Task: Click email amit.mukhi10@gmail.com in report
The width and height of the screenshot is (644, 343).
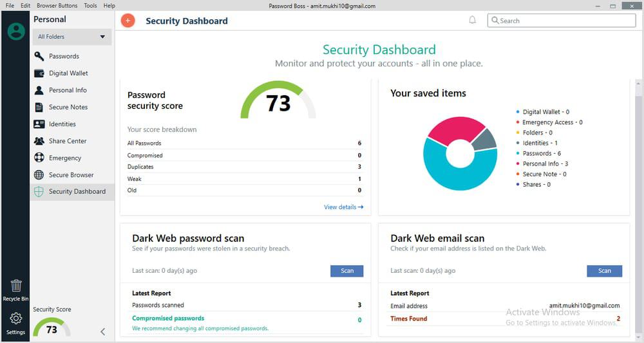Action: pyautogui.click(x=585, y=305)
